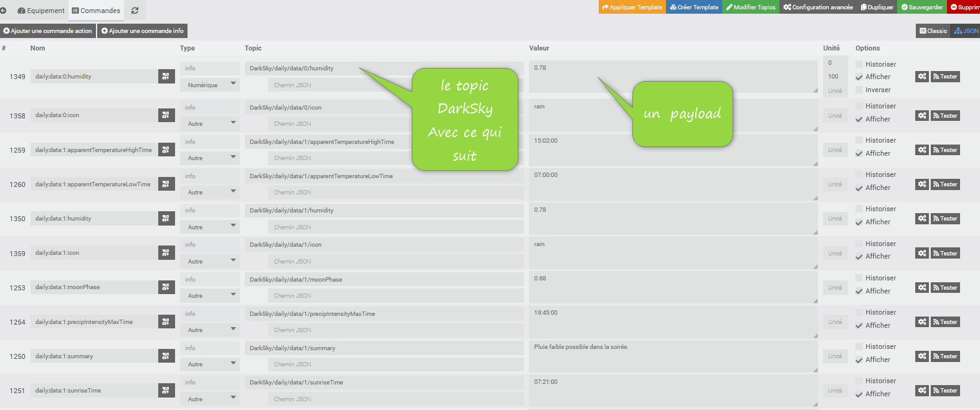
Task: Open the Autre subtype dropdown for 1359
Action: [210, 262]
